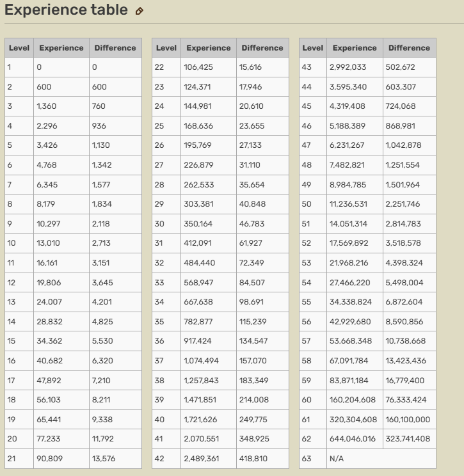Select difference value 1,577
This screenshot has height=476, width=464.
pos(101,185)
